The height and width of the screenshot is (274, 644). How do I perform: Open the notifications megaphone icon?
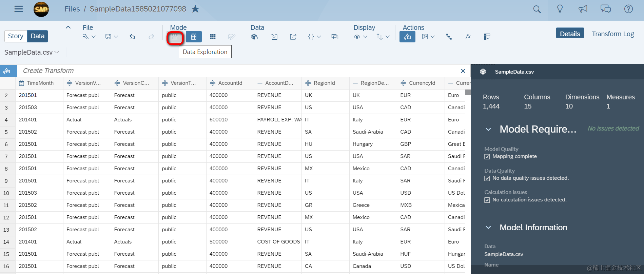tap(583, 9)
